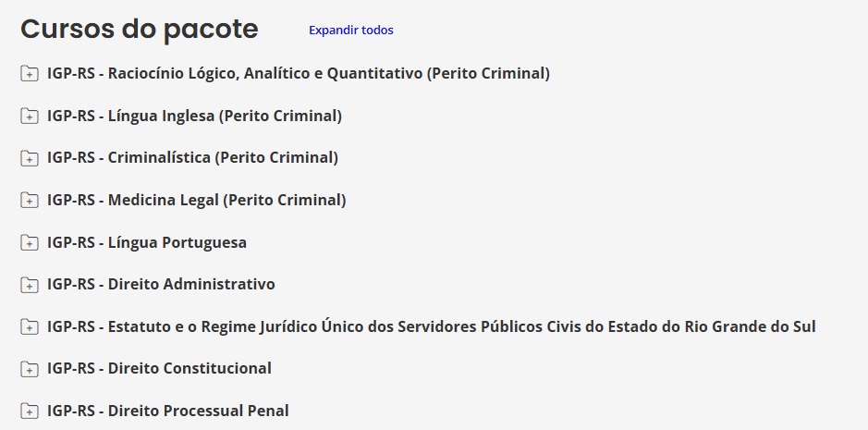Click folder plus icon beside Raciocínio Lógico course

30,73
